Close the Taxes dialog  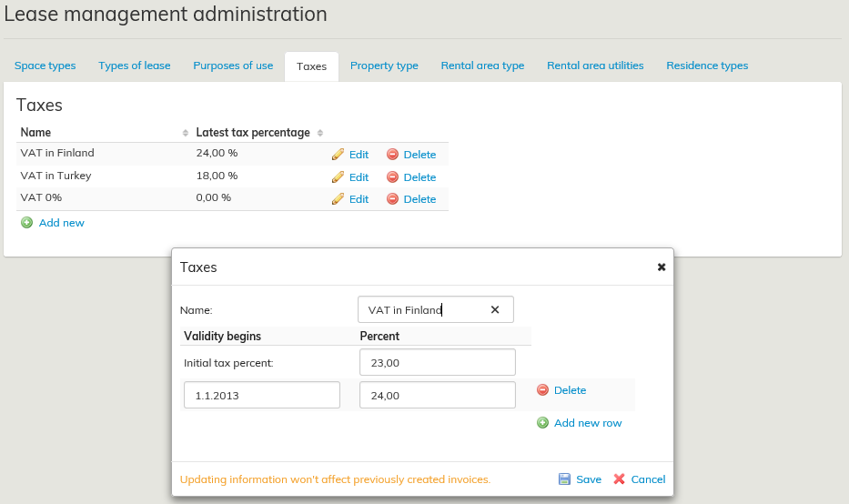662,267
